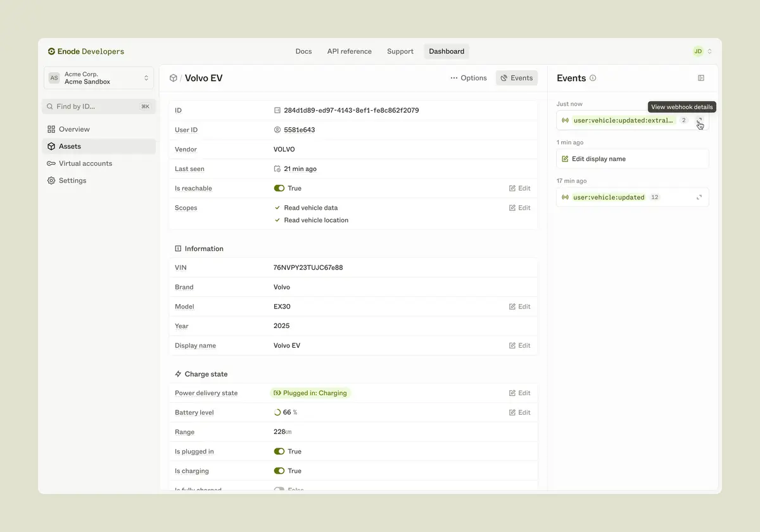Collapse the Events panel via its panel icon
This screenshot has width=760, height=532.
coord(700,77)
